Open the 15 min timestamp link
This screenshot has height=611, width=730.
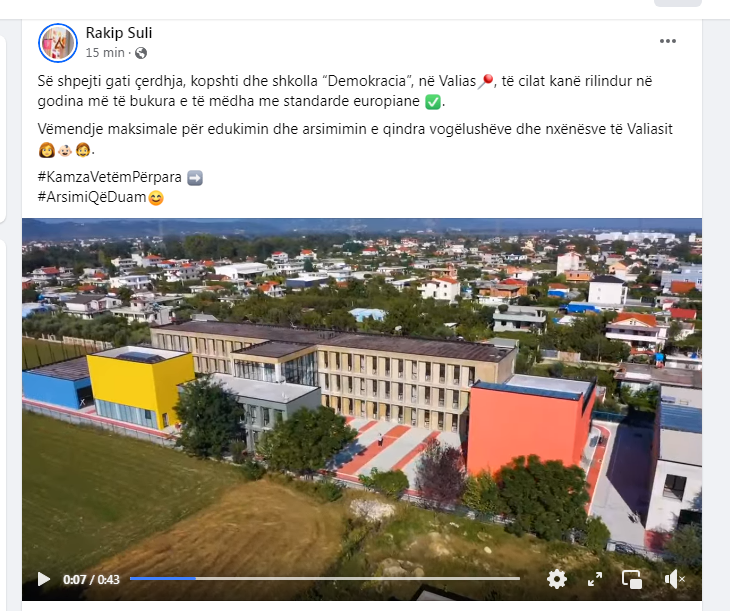tap(105, 53)
